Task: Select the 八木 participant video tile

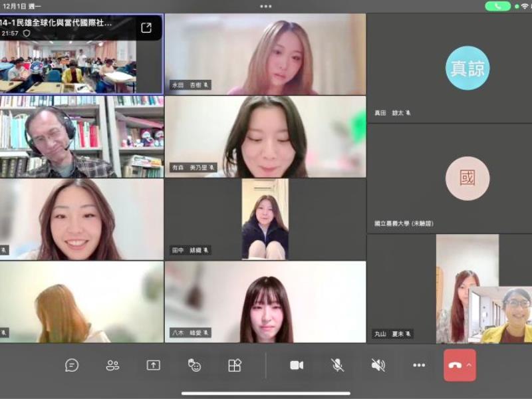Action: (266, 303)
